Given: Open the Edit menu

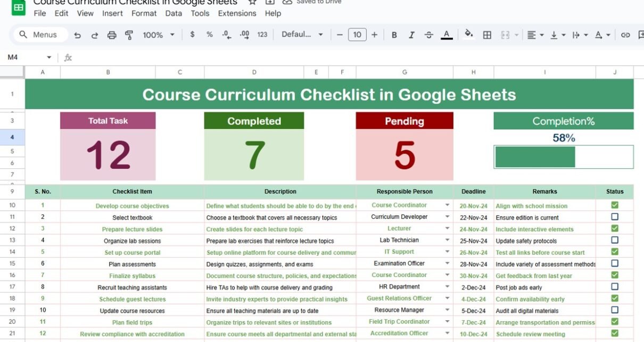Looking at the screenshot, I should [61, 13].
